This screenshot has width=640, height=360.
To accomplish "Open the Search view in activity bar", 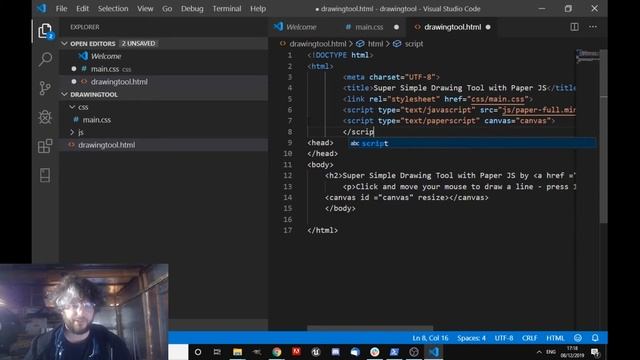I will [x=45, y=59].
